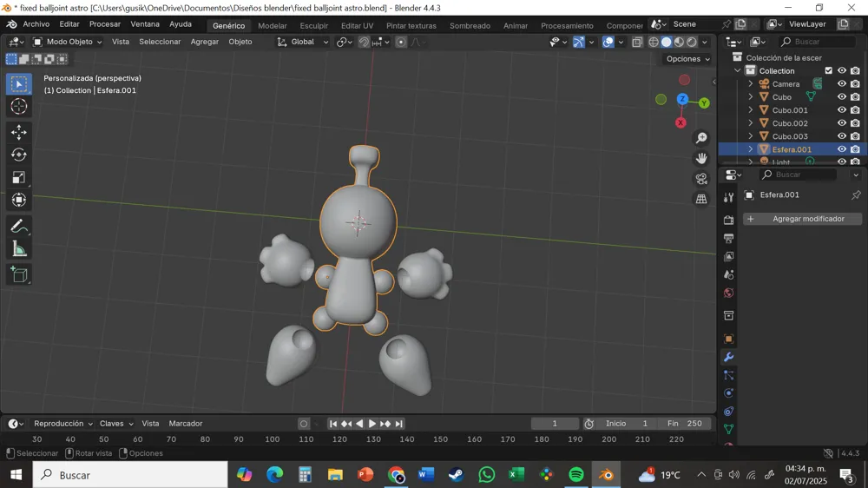Open the Claves keying dropdown
Screen dimensions: 868x488
(x=116, y=423)
